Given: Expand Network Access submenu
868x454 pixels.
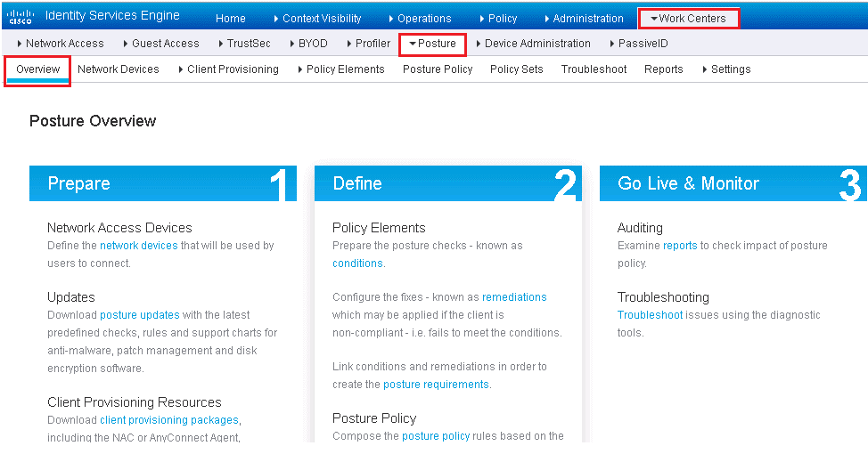Looking at the screenshot, I should click(x=61, y=43).
